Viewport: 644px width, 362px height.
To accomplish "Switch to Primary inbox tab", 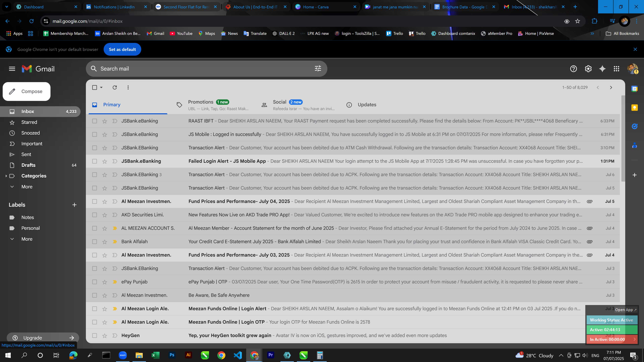I will click(128, 105).
